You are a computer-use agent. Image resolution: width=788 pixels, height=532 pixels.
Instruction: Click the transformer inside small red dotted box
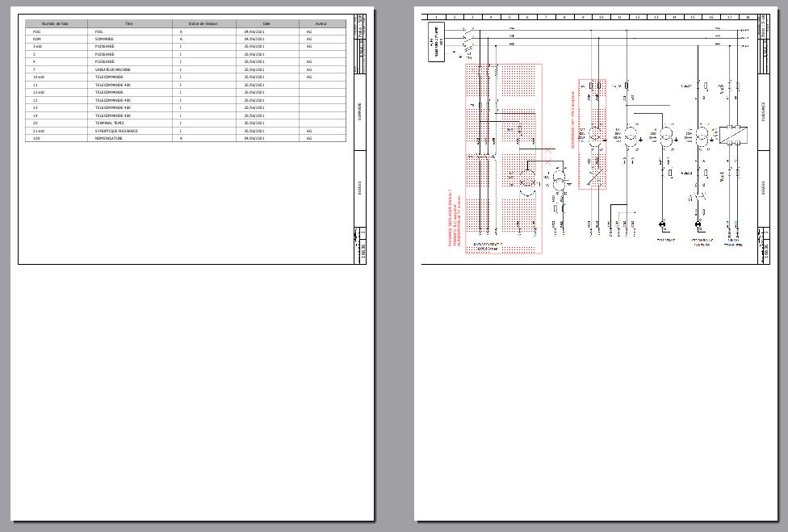[x=593, y=135]
